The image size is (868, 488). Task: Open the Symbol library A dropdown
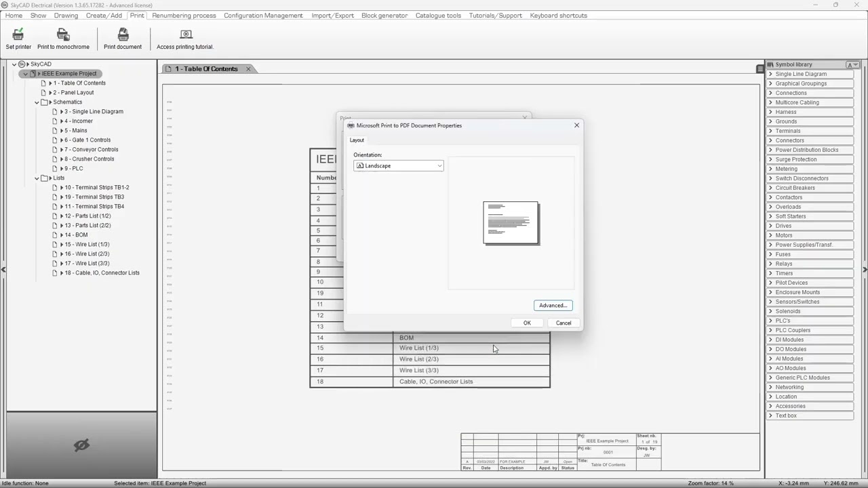click(x=852, y=64)
